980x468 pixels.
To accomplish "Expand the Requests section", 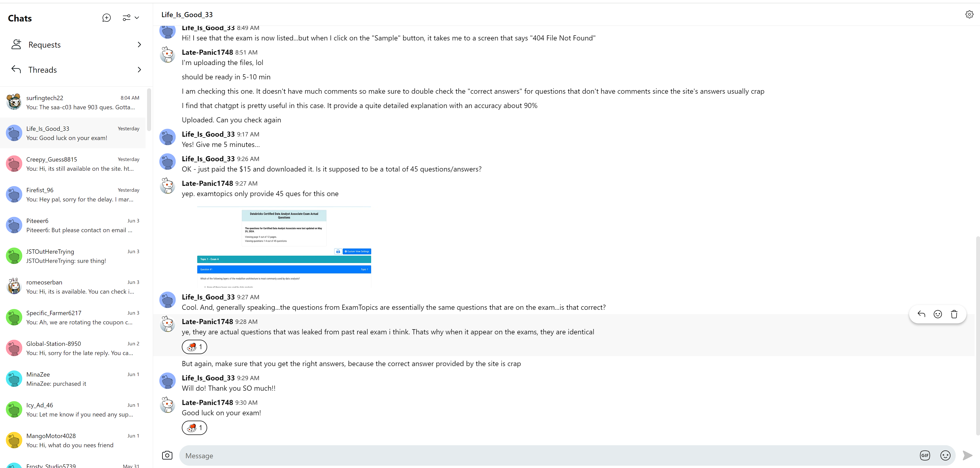I will pos(76,45).
